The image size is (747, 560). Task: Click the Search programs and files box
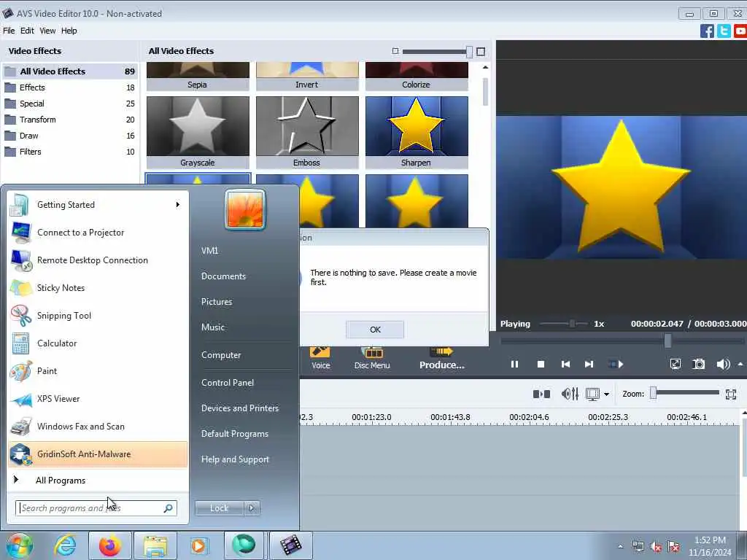[96, 508]
